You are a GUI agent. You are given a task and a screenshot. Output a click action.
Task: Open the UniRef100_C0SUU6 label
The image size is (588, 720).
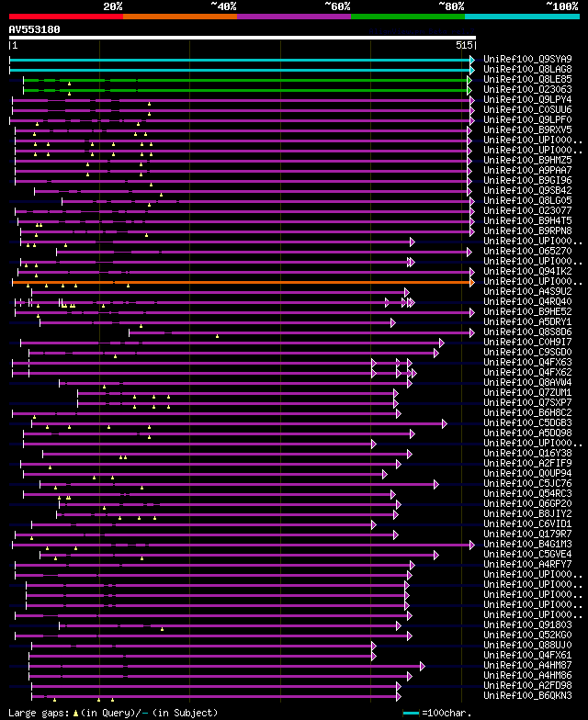click(x=527, y=110)
